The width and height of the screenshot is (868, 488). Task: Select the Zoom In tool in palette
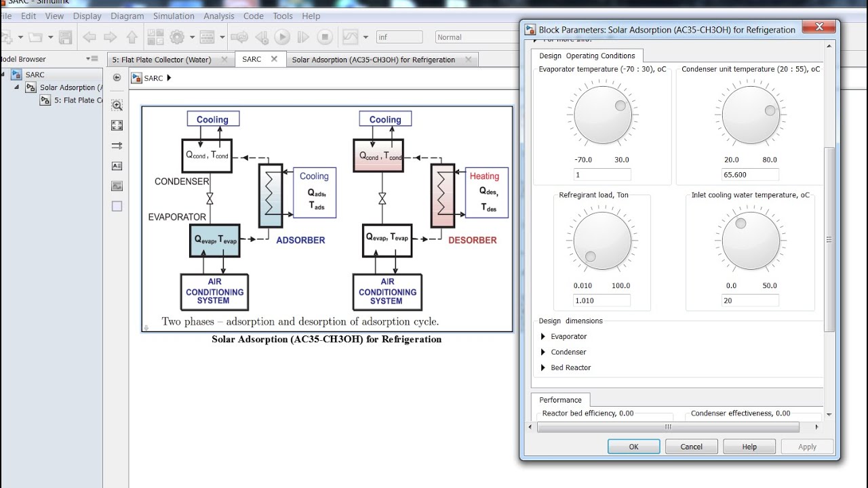117,105
